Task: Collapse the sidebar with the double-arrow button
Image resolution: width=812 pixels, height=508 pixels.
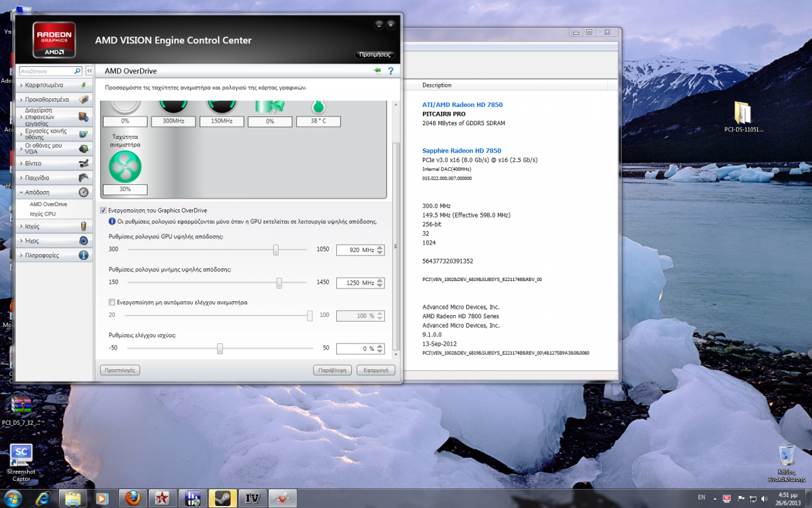Action: [88, 70]
